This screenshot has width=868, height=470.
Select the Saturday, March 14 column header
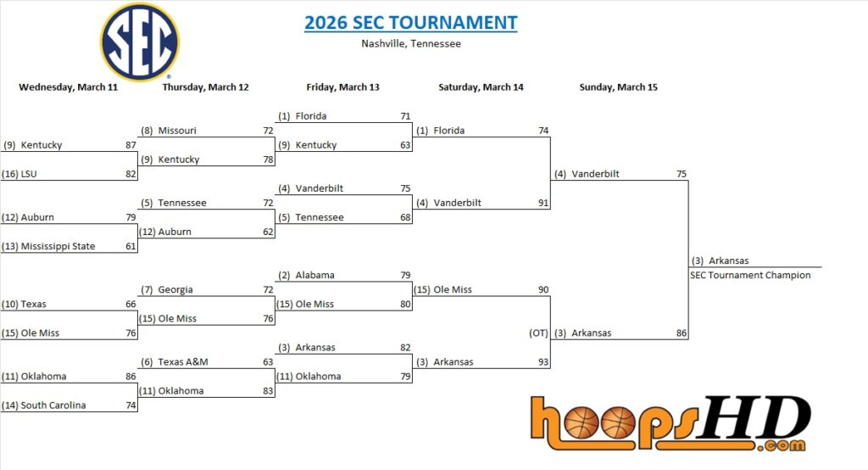(481, 87)
